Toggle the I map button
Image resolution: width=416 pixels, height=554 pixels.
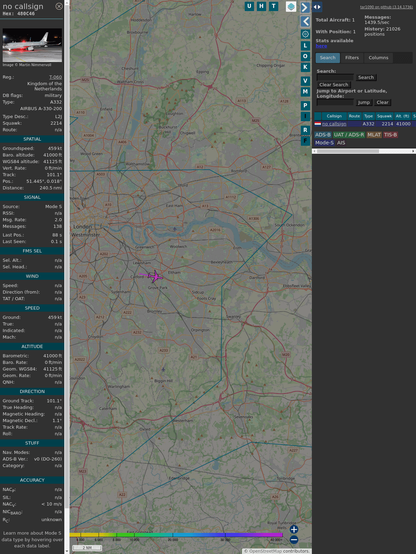[x=305, y=116]
